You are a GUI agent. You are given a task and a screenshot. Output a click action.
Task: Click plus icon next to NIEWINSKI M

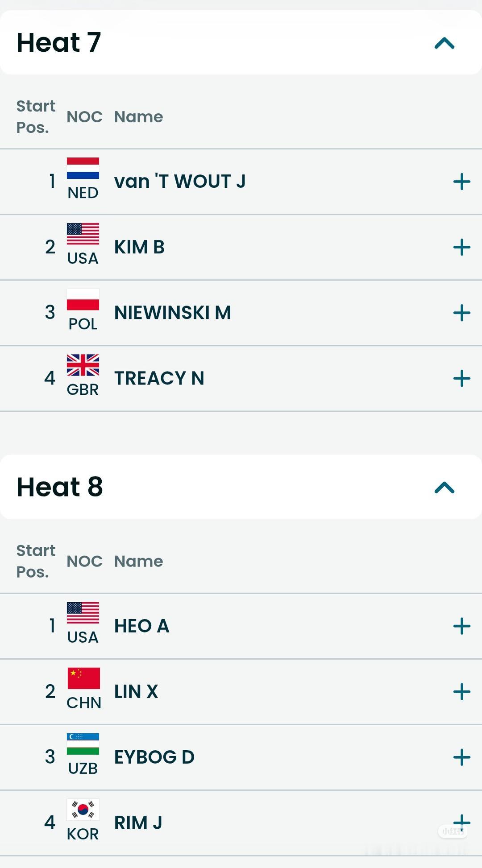coord(461,313)
